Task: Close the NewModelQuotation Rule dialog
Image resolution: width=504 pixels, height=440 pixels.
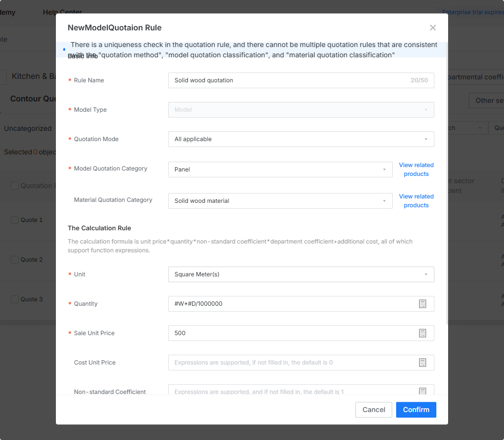Action: (432, 27)
